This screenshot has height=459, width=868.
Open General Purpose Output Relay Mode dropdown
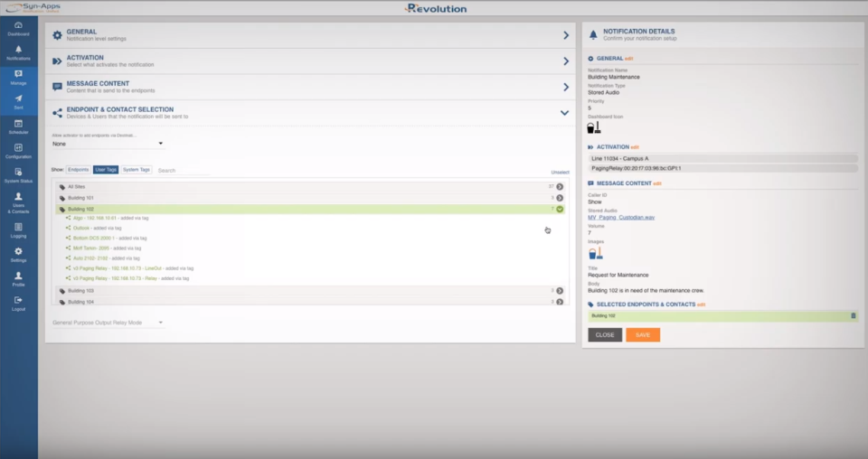click(x=108, y=323)
